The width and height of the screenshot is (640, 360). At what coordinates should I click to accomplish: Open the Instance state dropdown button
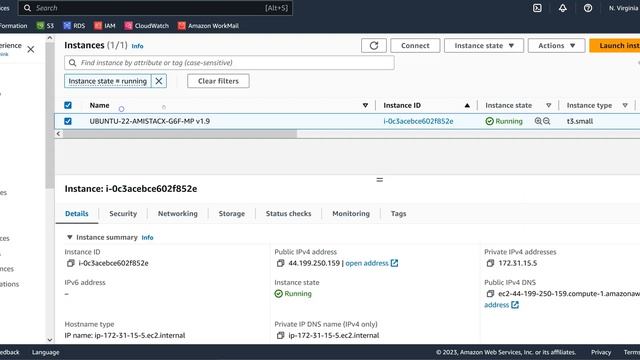[484, 45]
